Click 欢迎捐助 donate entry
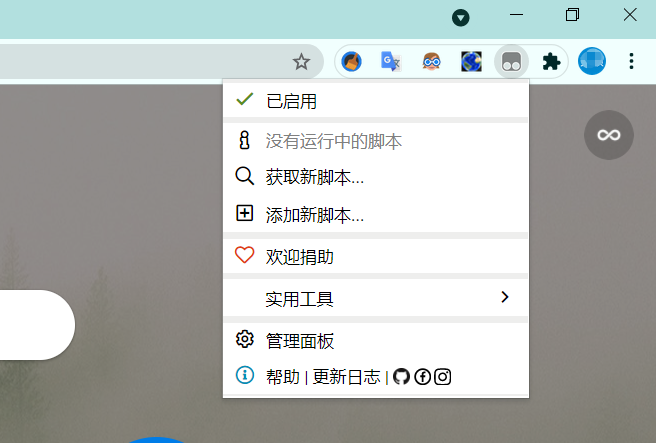 point(376,256)
